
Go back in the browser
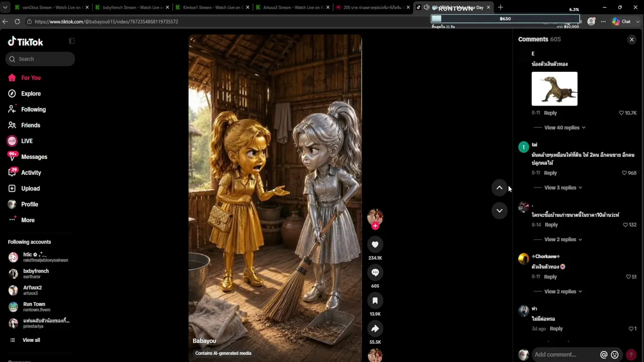click(5, 22)
